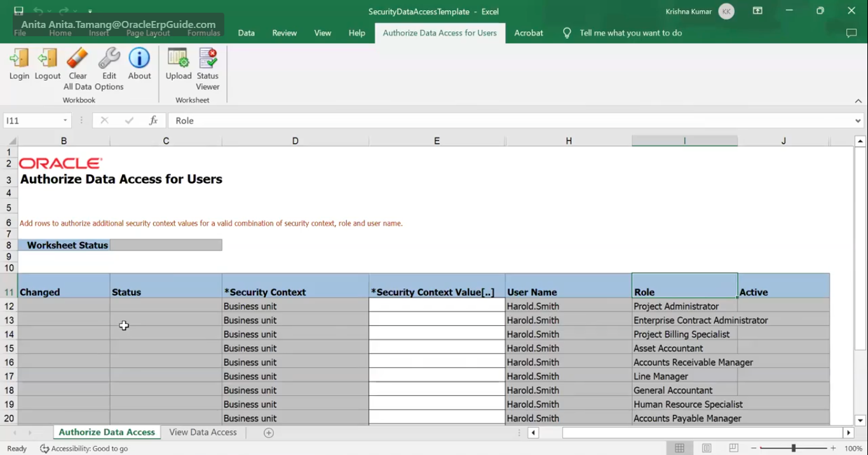The image size is (868, 455).
Task: Switch to the View Data Access sheet
Action: click(203, 432)
